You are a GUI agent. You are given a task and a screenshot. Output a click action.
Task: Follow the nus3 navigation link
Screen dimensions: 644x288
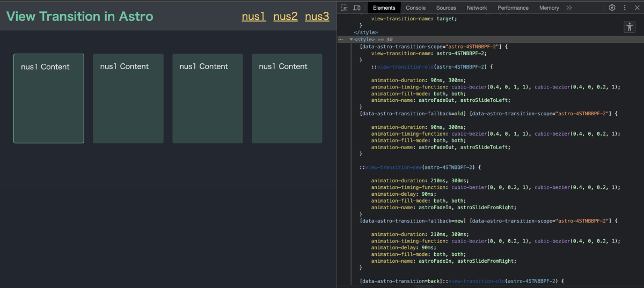317,17
